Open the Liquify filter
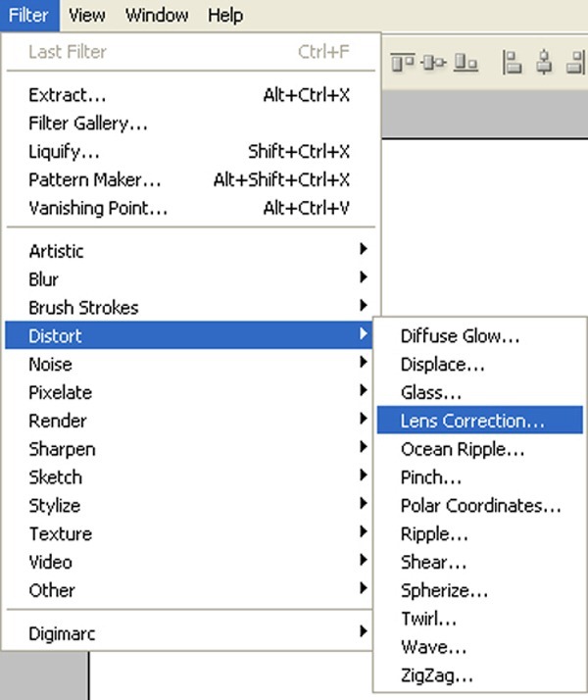This screenshot has width=588, height=700. pos(67,152)
